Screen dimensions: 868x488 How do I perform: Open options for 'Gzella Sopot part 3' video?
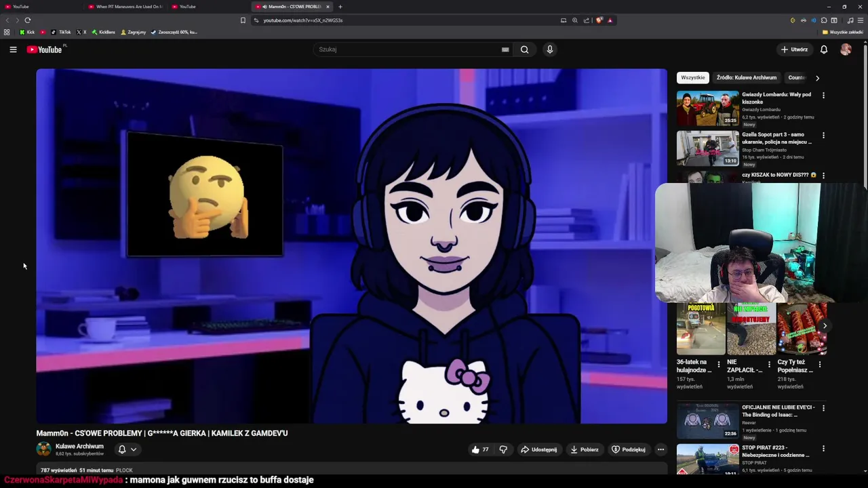click(x=823, y=136)
